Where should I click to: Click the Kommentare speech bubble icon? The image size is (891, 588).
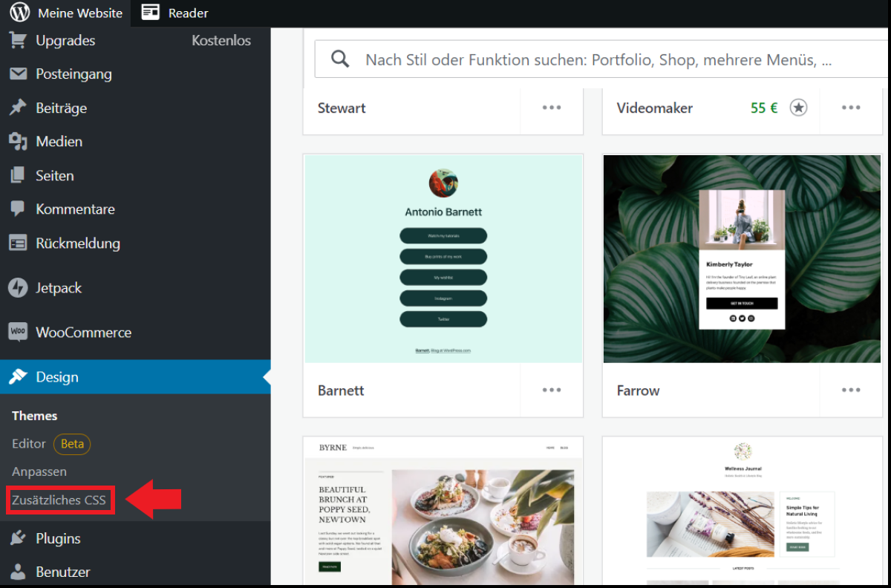tap(18, 209)
